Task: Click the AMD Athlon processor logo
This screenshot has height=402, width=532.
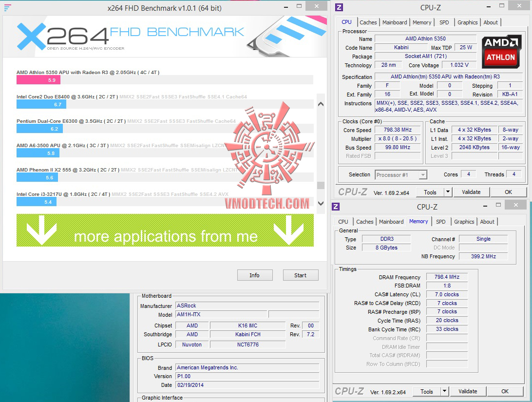Action: tap(501, 52)
